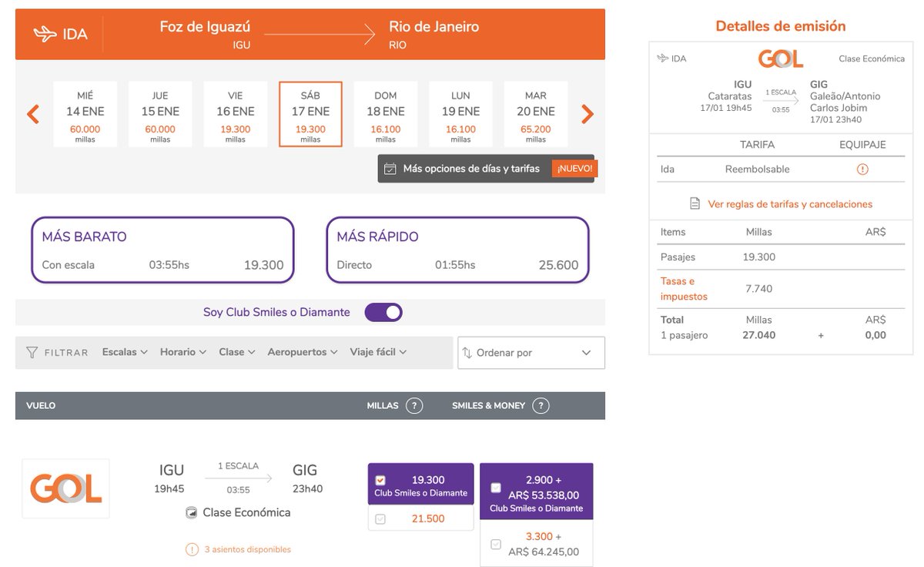This screenshot has height=567, width=924.
Task: Click Tasas e impuestos link
Action: click(684, 289)
